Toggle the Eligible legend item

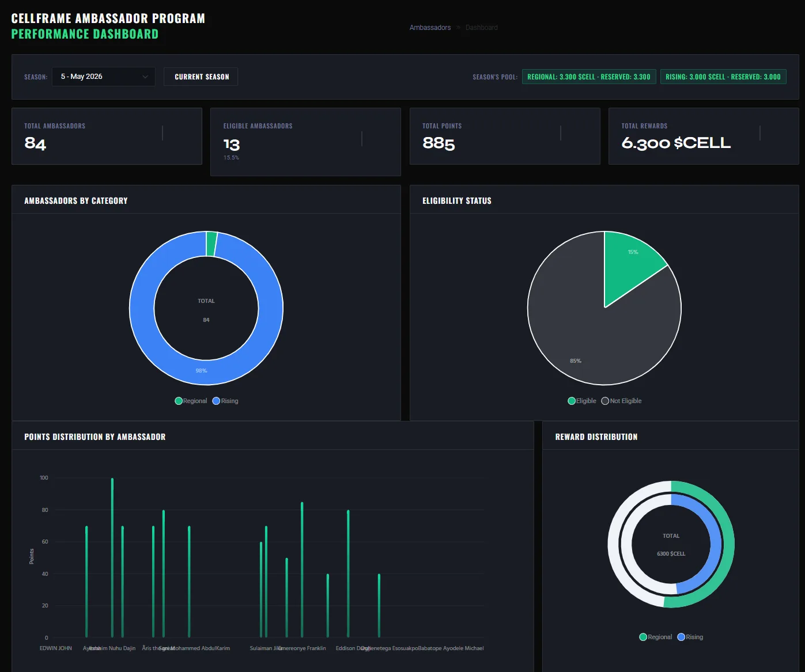582,401
